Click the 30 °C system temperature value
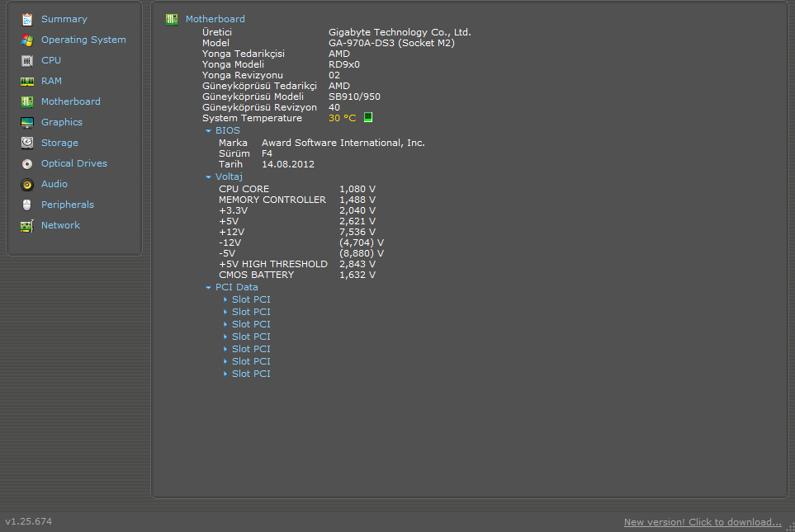 tap(343, 118)
